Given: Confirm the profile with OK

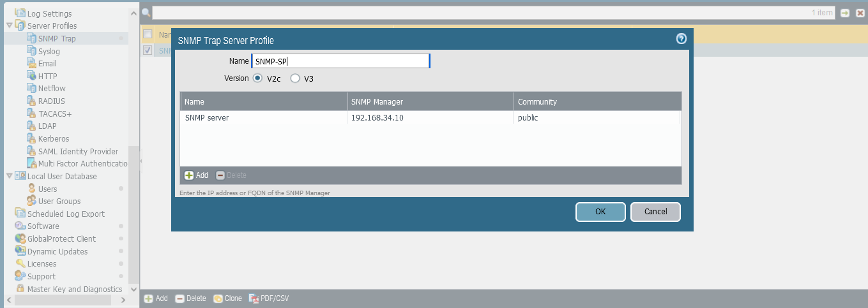Looking at the screenshot, I should 600,212.
